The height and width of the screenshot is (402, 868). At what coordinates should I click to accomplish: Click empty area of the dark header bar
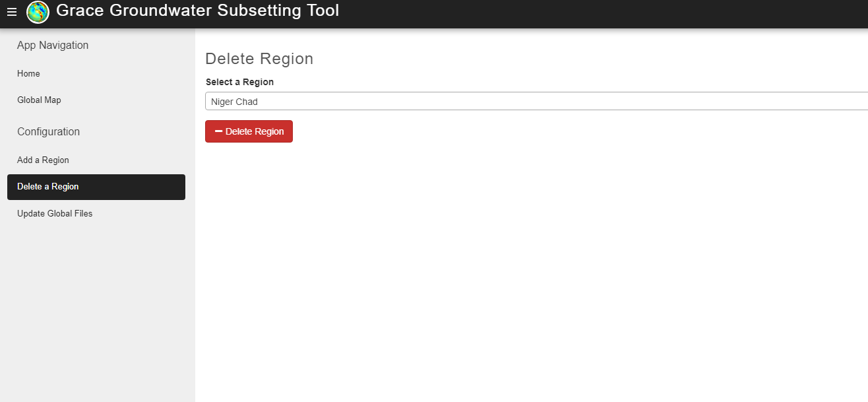594,13
